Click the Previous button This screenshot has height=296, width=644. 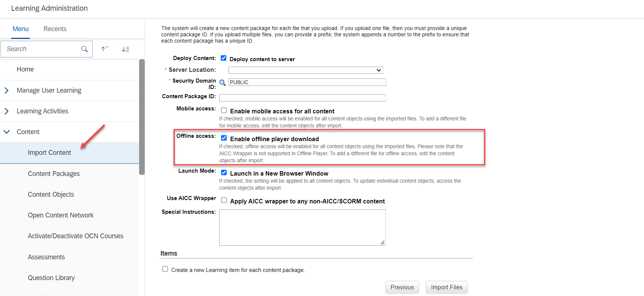[402, 287]
